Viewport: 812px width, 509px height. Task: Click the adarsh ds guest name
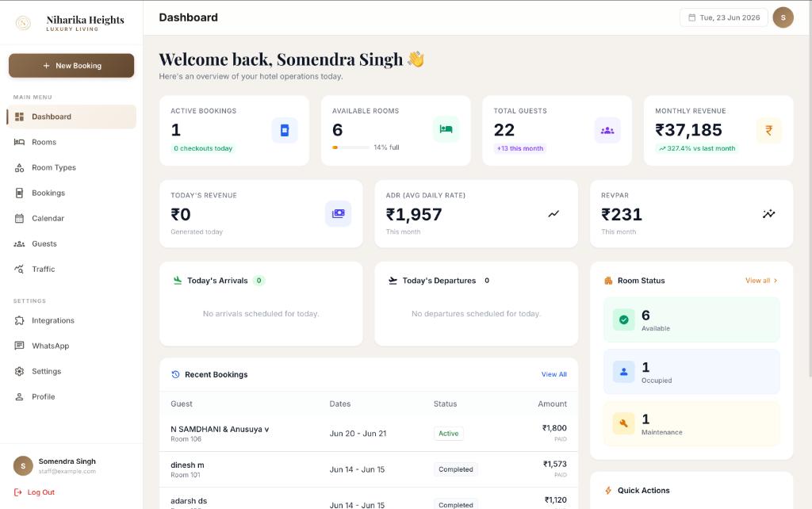[x=189, y=501]
